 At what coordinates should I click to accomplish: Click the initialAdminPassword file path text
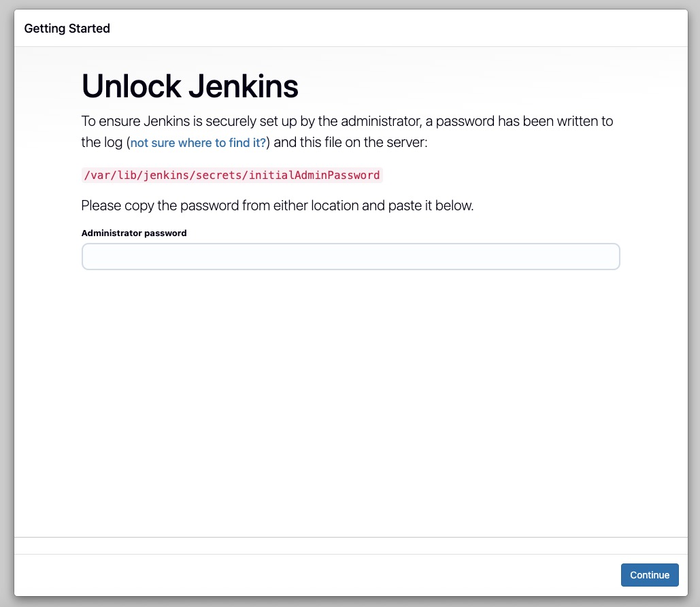231,176
